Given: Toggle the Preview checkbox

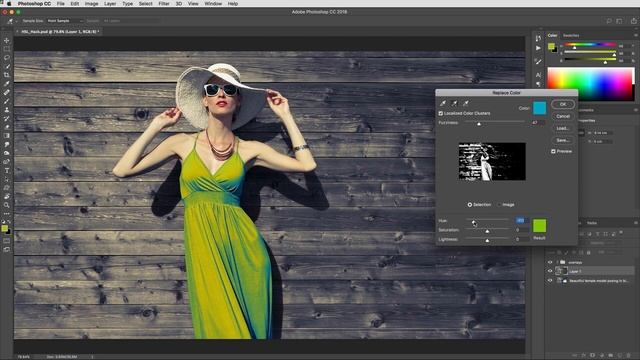Looking at the screenshot, I should (x=553, y=151).
